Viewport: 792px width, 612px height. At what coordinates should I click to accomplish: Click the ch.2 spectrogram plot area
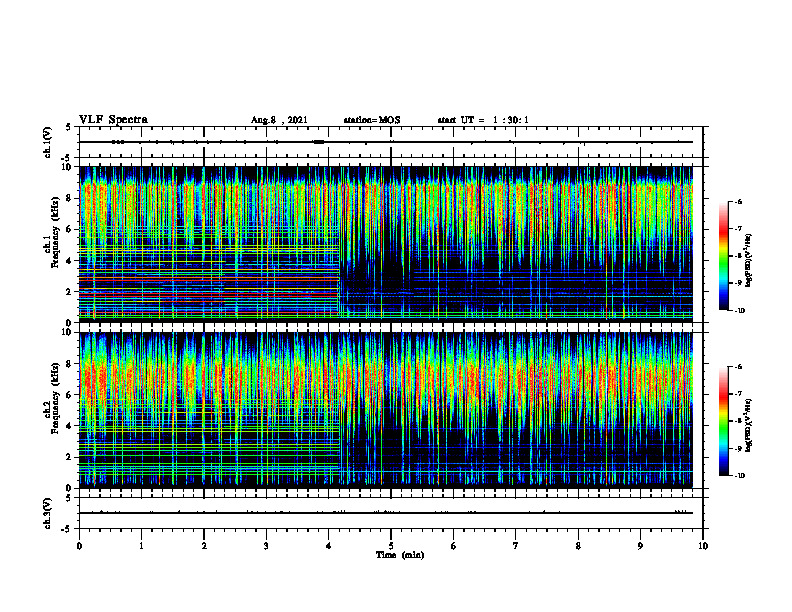coord(386,410)
